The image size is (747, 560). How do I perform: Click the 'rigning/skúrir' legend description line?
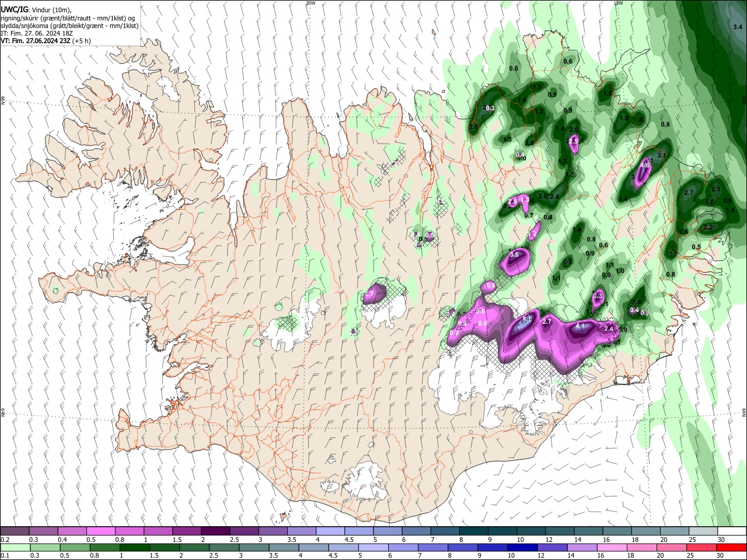68,18
